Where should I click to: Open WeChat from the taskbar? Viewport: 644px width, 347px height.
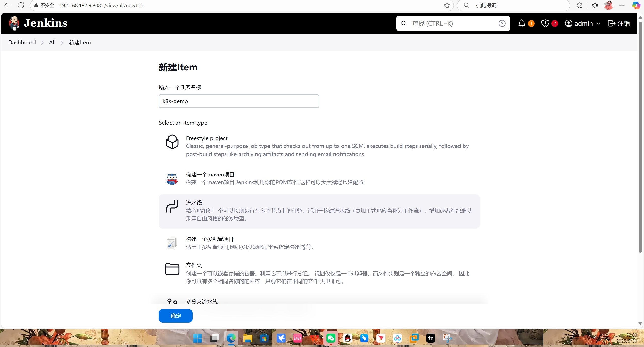(331, 338)
